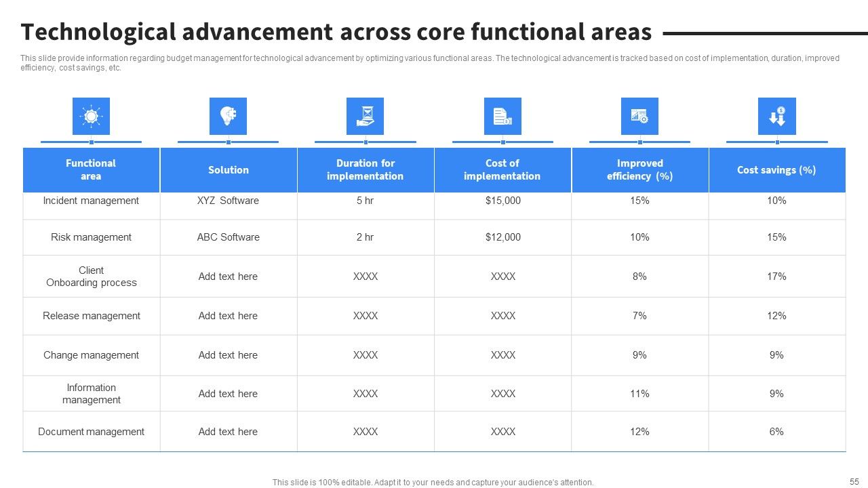Select the Cost of implementation header
Image resolution: width=868 pixels, height=488 pixels.
502,170
